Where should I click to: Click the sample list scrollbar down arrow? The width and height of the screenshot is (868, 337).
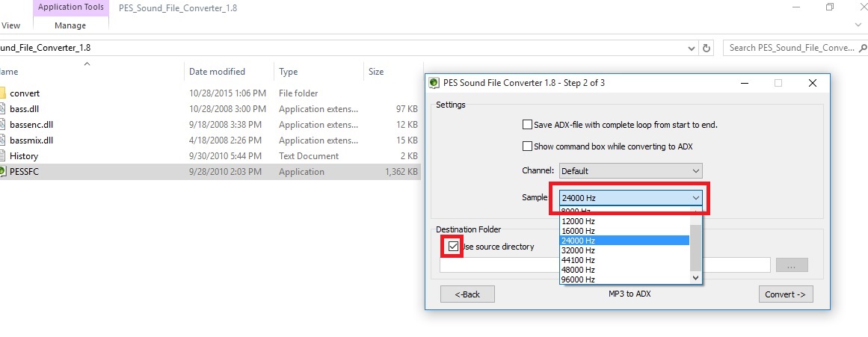(696, 279)
